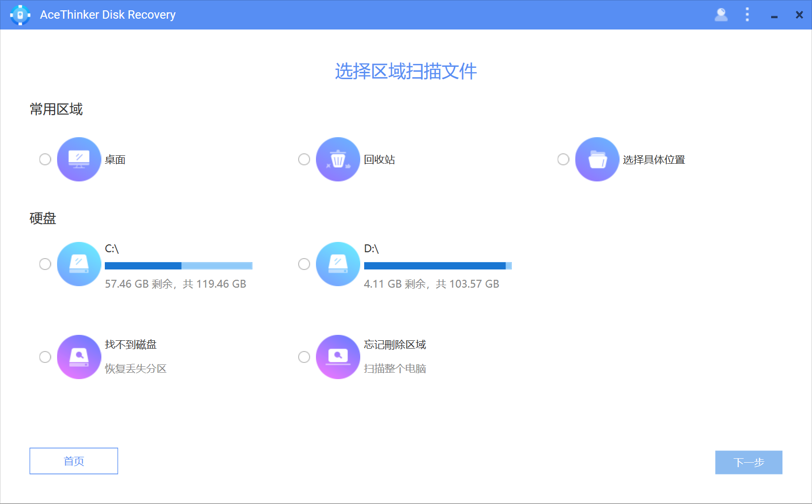
Task: Click the D:\ drive icon
Action: (x=338, y=264)
